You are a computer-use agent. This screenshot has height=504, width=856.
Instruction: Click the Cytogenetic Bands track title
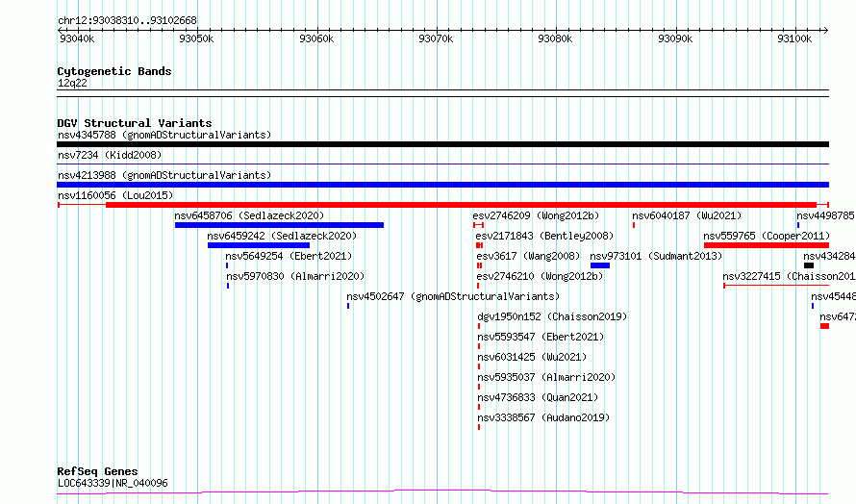tap(114, 71)
